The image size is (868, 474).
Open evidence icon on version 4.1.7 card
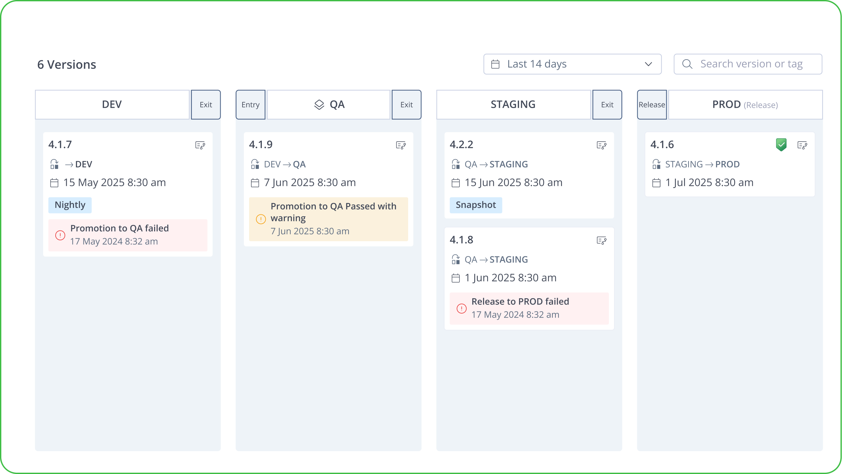pos(200,145)
